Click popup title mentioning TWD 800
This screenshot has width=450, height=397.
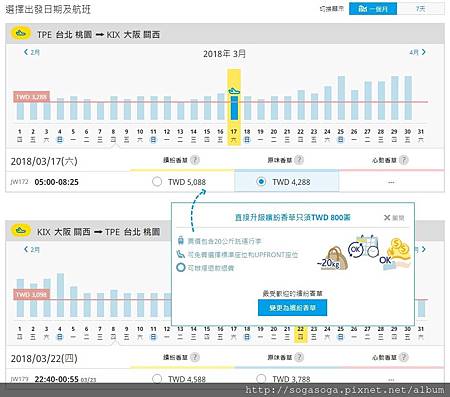[x=293, y=217]
